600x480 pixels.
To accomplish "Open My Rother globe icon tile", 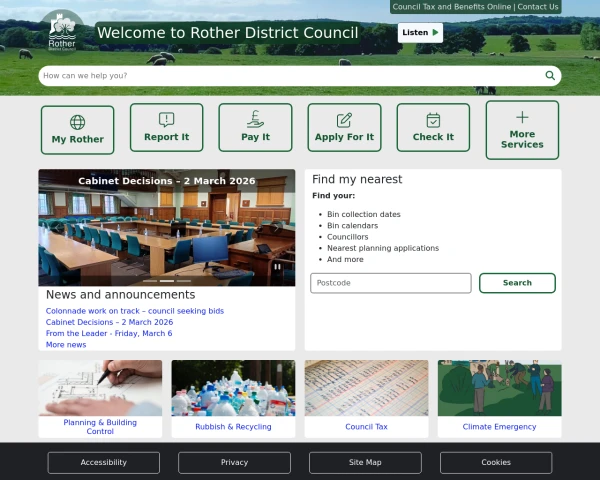I will (x=78, y=128).
